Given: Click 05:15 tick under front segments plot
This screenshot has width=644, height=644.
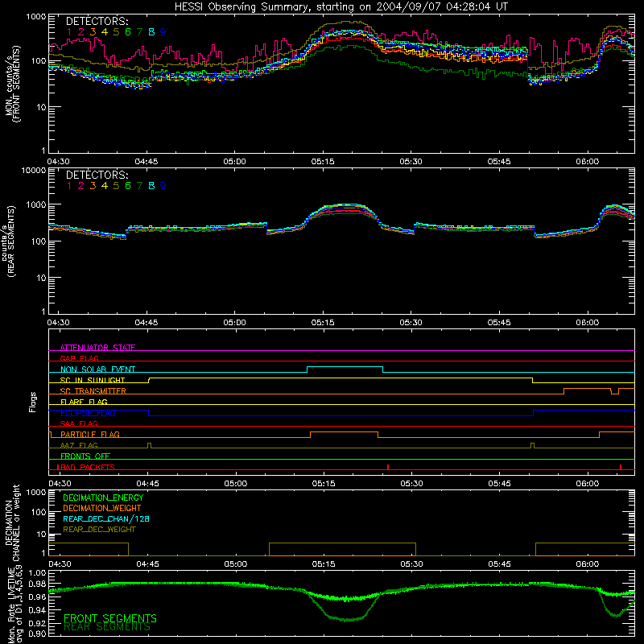Looking at the screenshot, I should pyautogui.click(x=323, y=162).
